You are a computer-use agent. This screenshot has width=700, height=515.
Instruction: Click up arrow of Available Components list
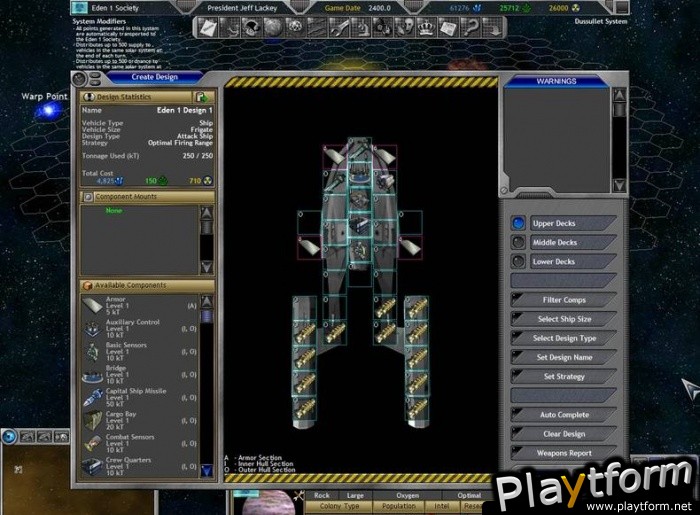point(206,302)
